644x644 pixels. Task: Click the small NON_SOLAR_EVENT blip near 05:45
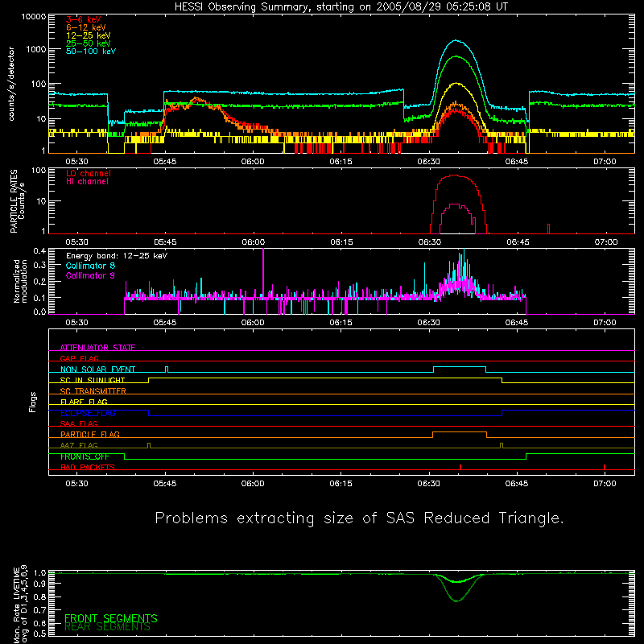pos(167,369)
